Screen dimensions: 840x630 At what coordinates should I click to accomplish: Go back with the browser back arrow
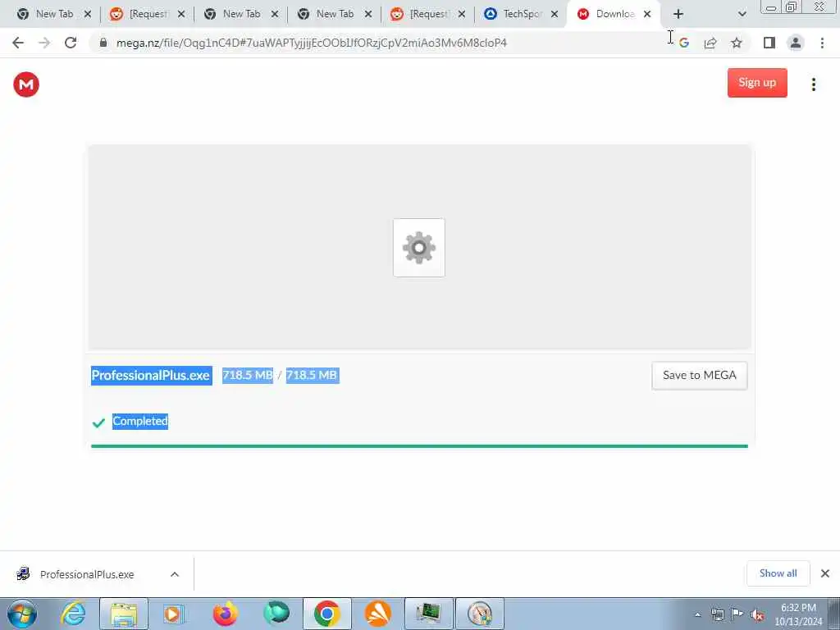tap(18, 43)
